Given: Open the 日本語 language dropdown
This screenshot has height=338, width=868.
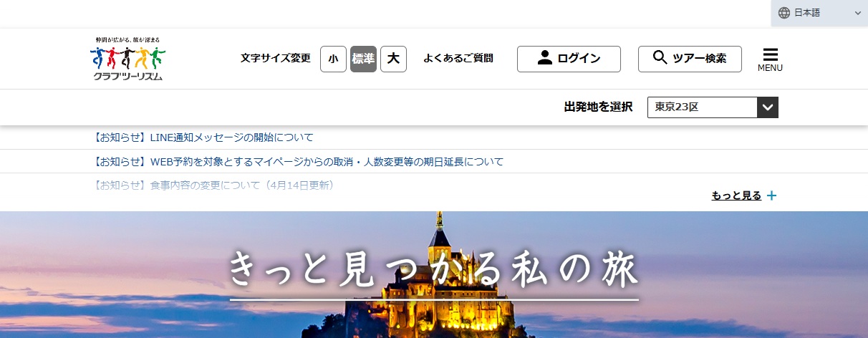Looking at the screenshot, I should [819, 13].
